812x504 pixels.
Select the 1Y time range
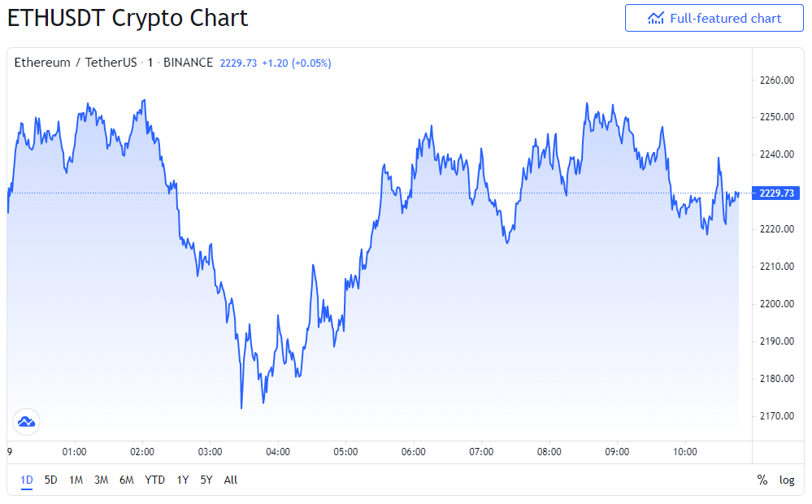click(x=182, y=480)
